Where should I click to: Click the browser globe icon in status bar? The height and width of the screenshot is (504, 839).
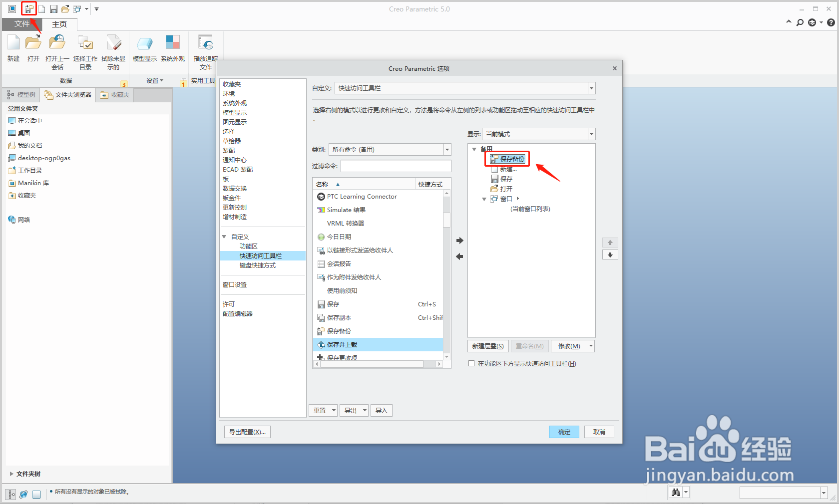(x=23, y=494)
